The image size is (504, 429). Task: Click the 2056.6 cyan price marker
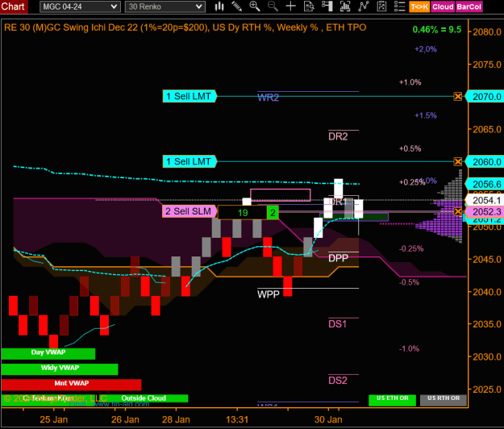(x=486, y=184)
